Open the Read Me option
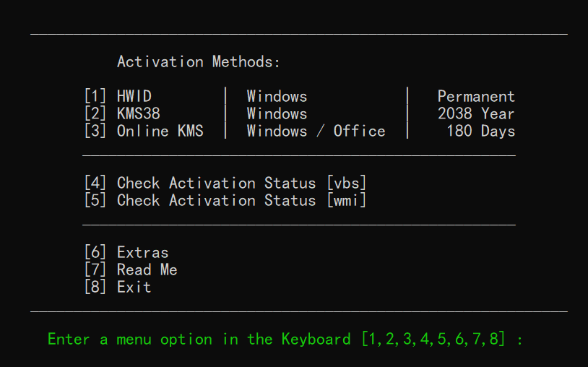 point(131,270)
